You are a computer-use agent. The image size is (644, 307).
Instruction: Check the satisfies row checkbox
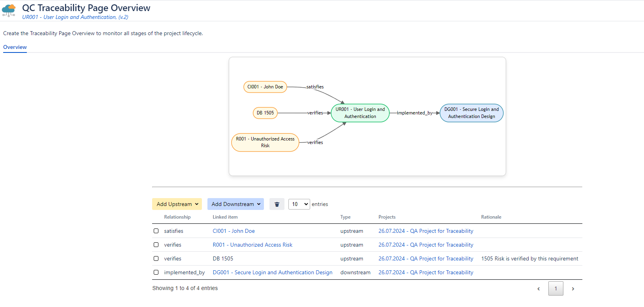coord(156,231)
